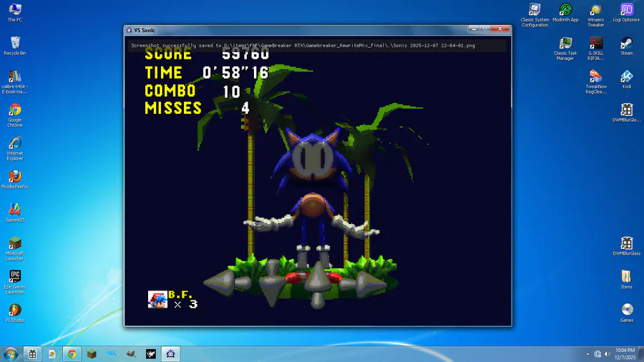Open the G.SKILL RIPJAWS shortcut

click(x=596, y=49)
